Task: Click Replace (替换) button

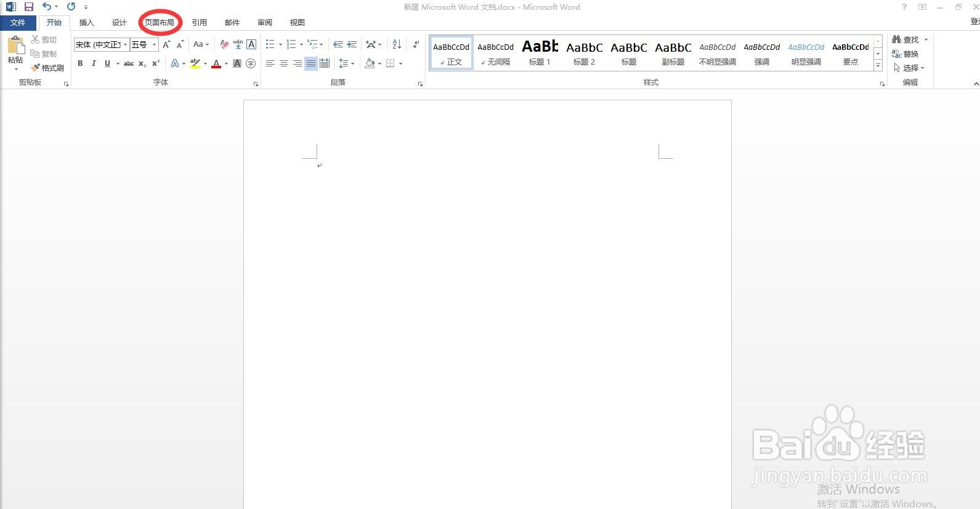Action: coord(906,54)
